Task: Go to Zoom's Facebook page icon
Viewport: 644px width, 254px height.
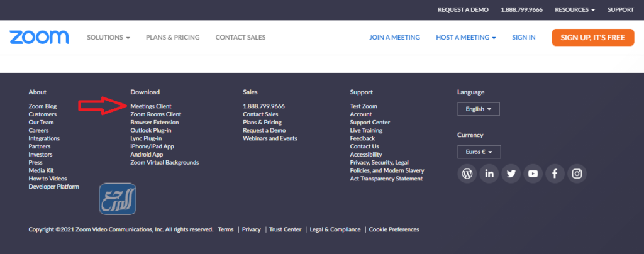Action: point(555,174)
